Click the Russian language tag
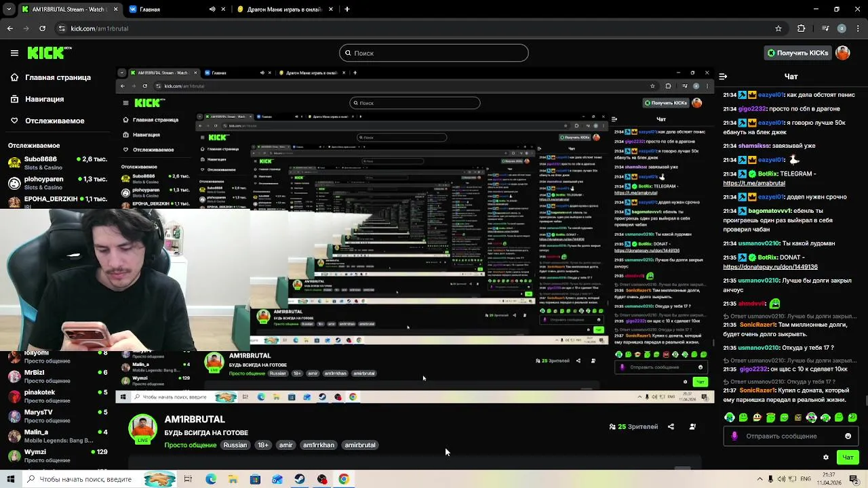Image resolution: width=868 pixels, height=488 pixels. tap(235, 445)
